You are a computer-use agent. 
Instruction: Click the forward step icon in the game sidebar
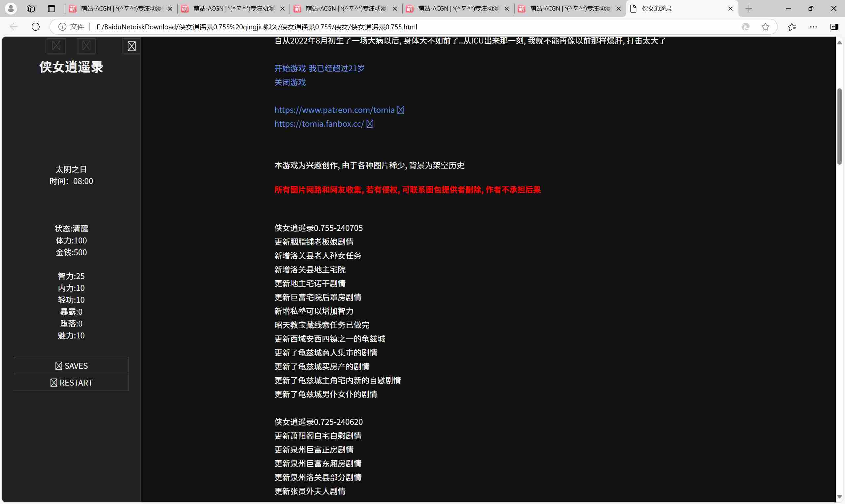click(86, 46)
